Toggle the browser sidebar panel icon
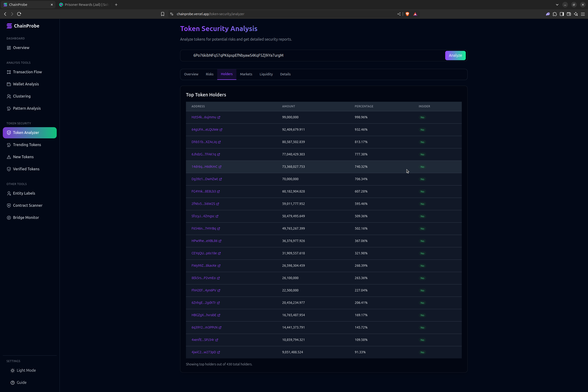This screenshot has height=392, width=588. [562, 14]
